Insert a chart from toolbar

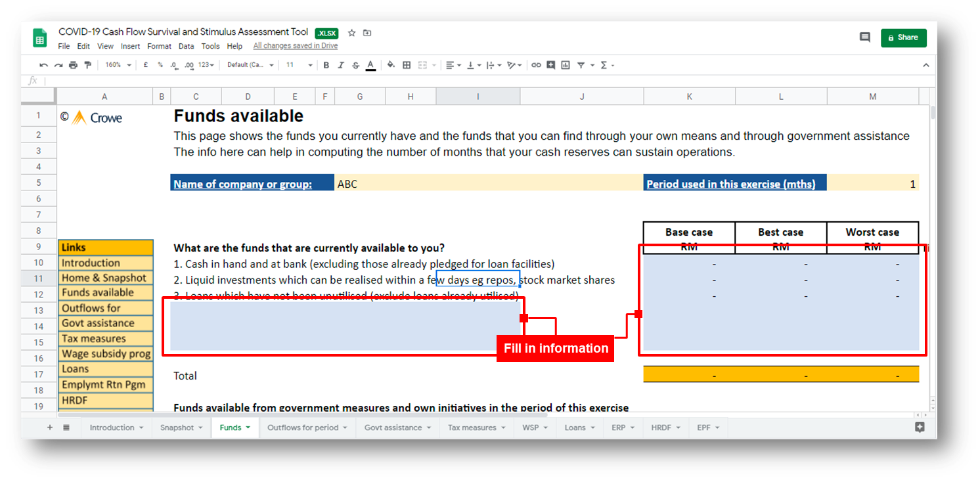pyautogui.click(x=566, y=65)
